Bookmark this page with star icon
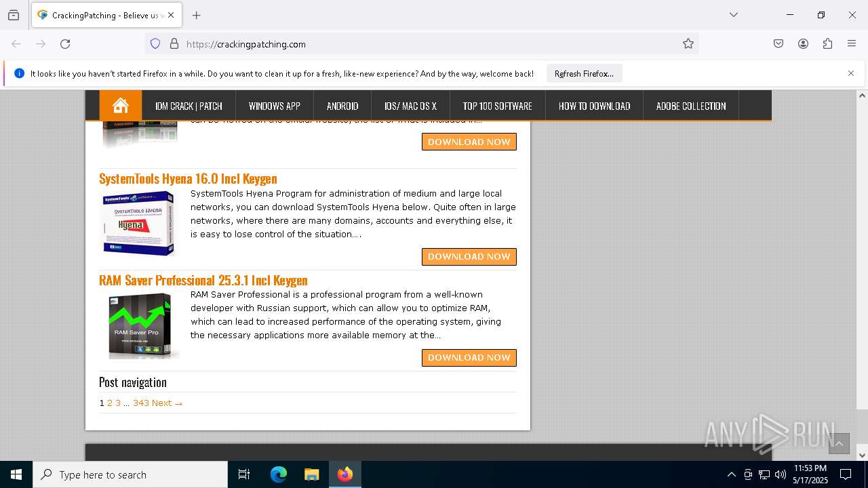The image size is (868, 488). pyautogui.click(x=688, y=43)
